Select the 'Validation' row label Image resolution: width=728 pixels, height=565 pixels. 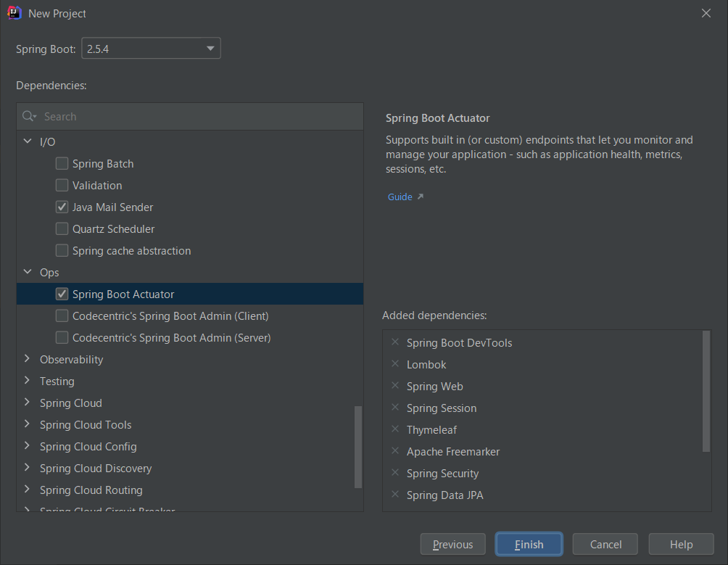coord(97,185)
